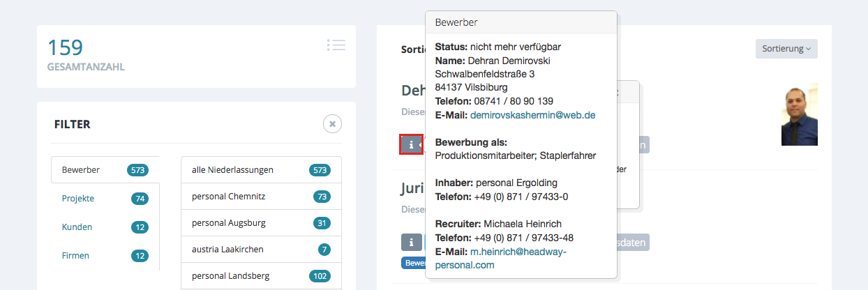This screenshot has height=290, width=868.
Task: Select personal Augsburg in branch list
Action: click(x=228, y=223)
